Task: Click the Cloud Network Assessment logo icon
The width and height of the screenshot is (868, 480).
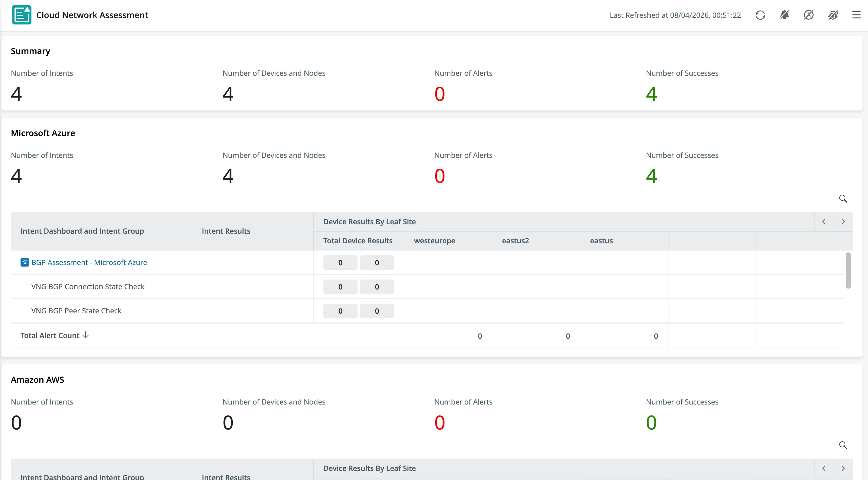Action: 22,15
